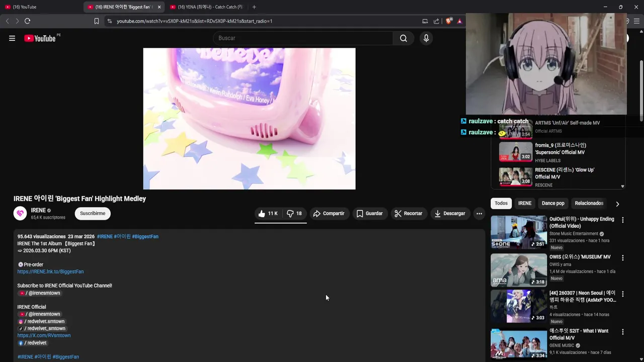Open Brave Shields lion icon
644x362 pixels.
449,21
